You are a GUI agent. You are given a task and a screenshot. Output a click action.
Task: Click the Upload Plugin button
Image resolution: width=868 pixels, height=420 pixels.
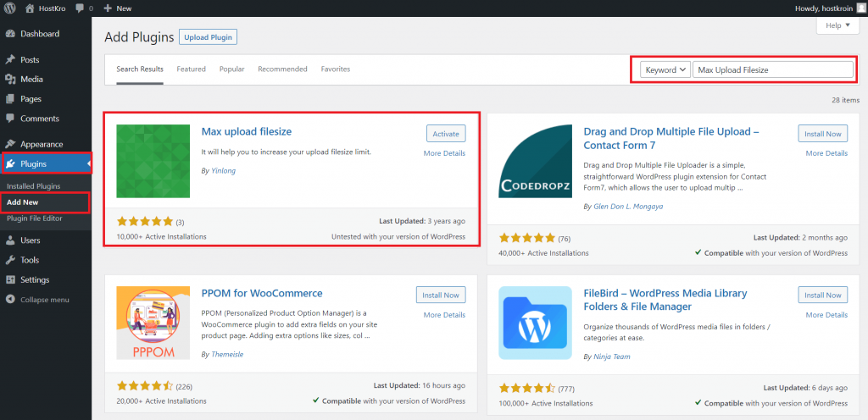pyautogui.click(x=208, y=37)
